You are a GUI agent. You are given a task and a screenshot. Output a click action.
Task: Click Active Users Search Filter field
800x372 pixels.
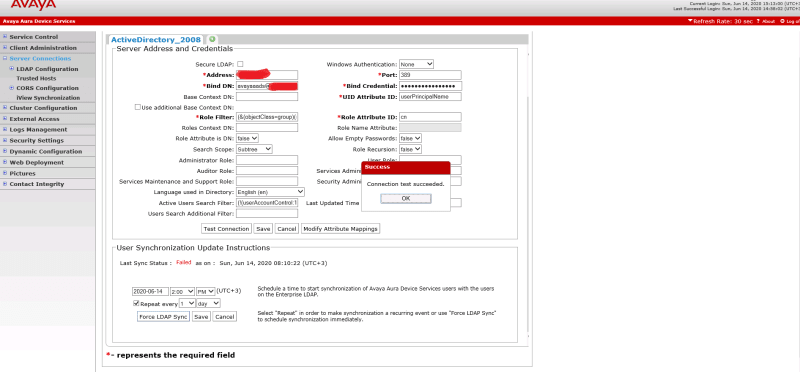coord(267,203)
